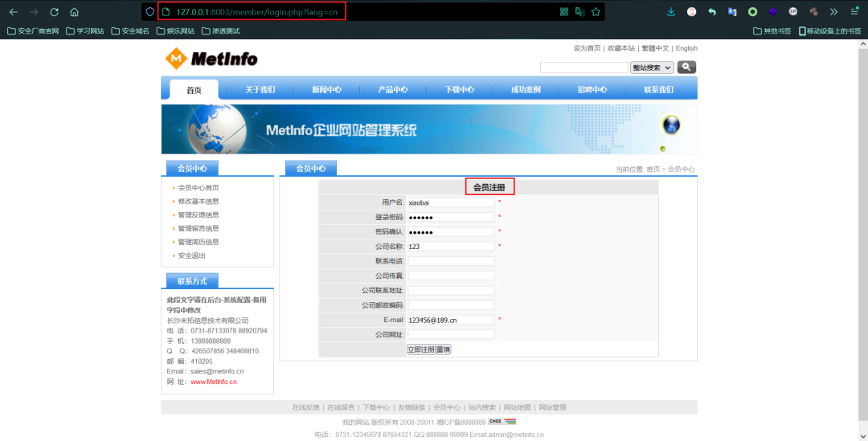Screen dimensions: 868x441
Task: Open the www.MetInfo.cn link
Action: point(214,382)
